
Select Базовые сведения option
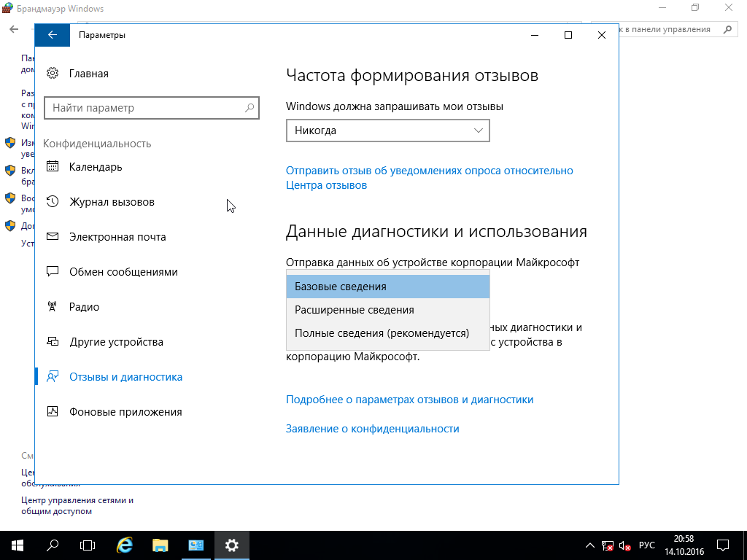(x=387, y=287)
